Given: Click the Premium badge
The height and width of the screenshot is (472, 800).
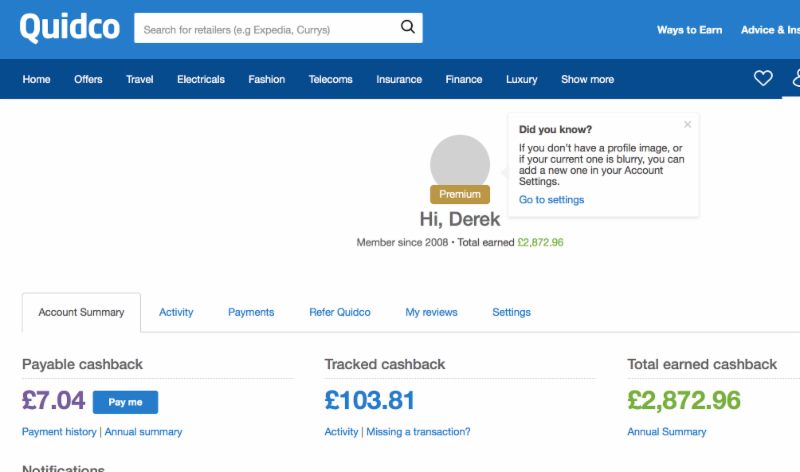Looking at the screenshot, I should pyautogui.click(x=460, y=194).
